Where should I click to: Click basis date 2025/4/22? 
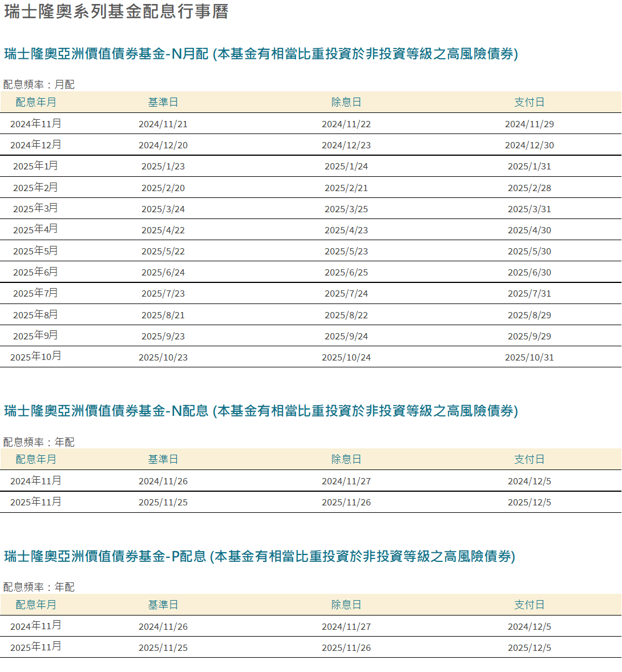coord(163,230)
